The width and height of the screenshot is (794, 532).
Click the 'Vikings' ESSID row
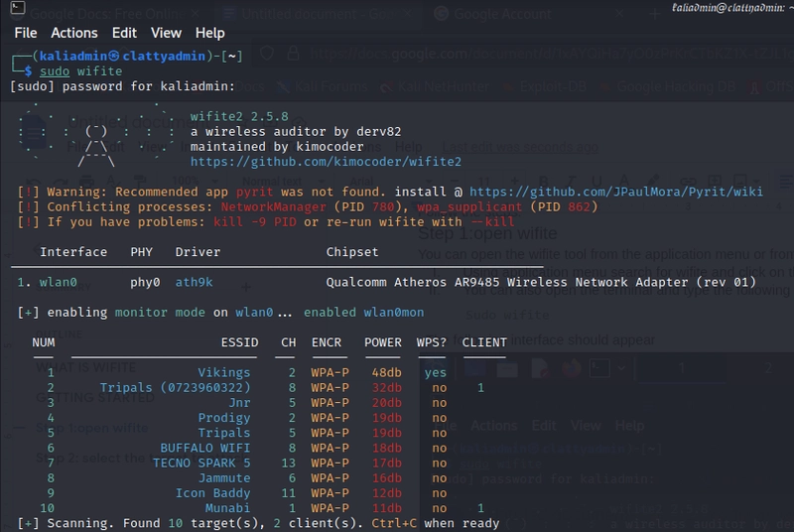(224, 372)
